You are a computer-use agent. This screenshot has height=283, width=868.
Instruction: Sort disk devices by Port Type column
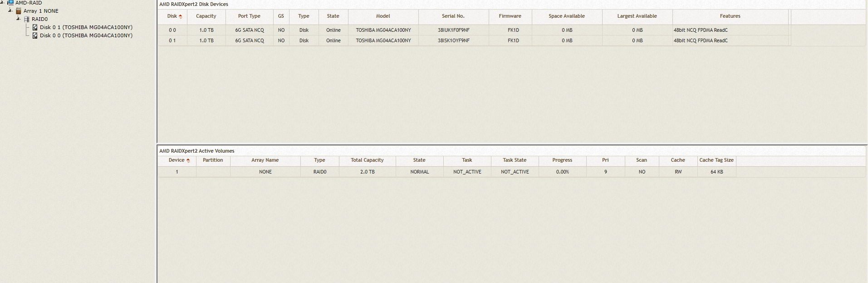[249, 16]
